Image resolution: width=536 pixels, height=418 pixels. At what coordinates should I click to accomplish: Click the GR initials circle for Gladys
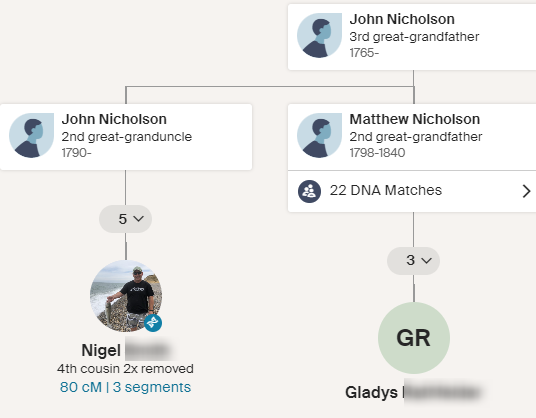[x=414, y=338]
